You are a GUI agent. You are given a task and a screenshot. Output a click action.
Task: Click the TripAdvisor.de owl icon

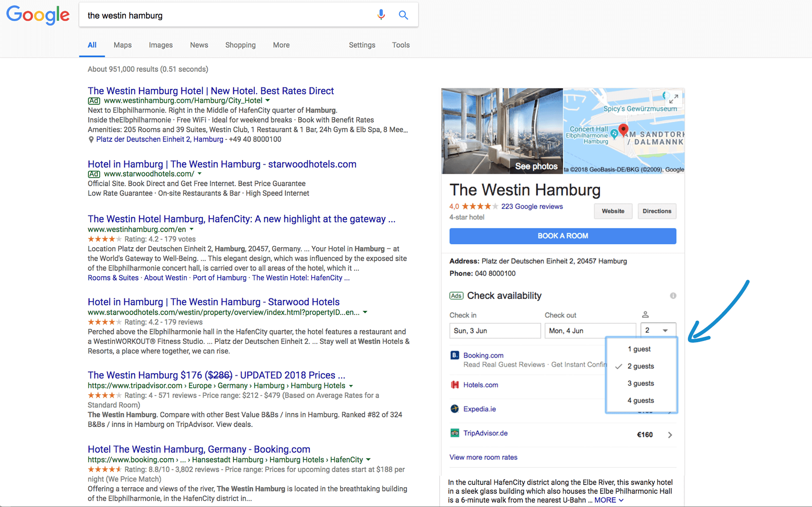(455, 433)
